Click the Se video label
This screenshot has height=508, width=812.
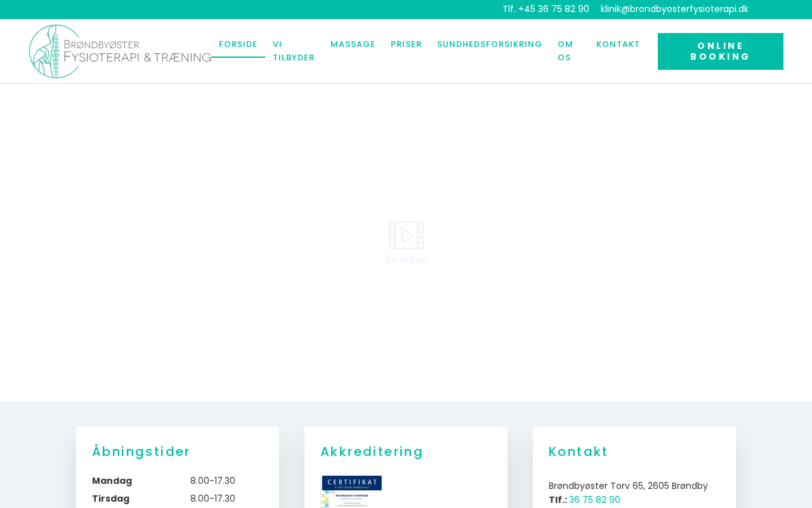406,260
